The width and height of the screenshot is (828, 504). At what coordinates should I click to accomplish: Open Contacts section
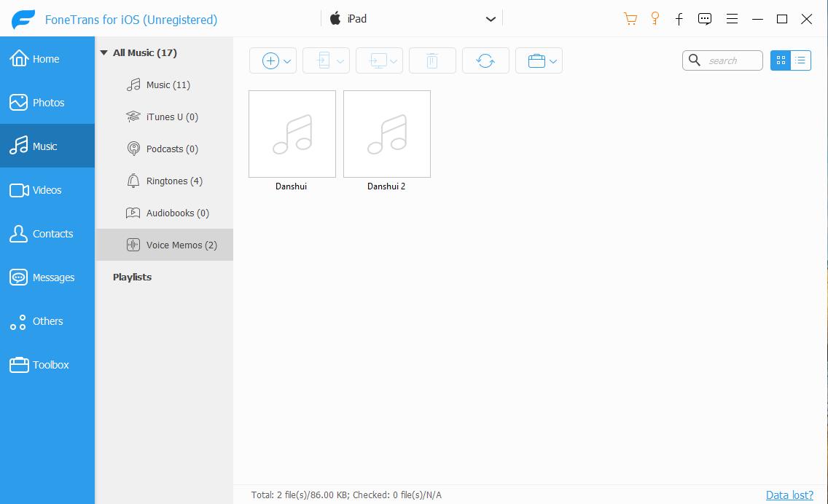pos(47,234)
